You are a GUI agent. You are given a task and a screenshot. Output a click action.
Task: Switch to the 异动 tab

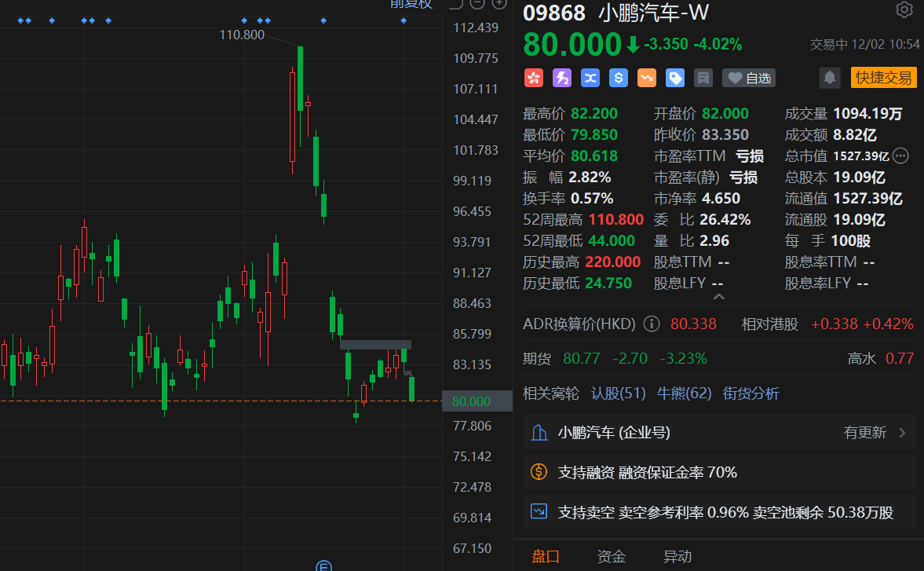[x=677, y=557]
